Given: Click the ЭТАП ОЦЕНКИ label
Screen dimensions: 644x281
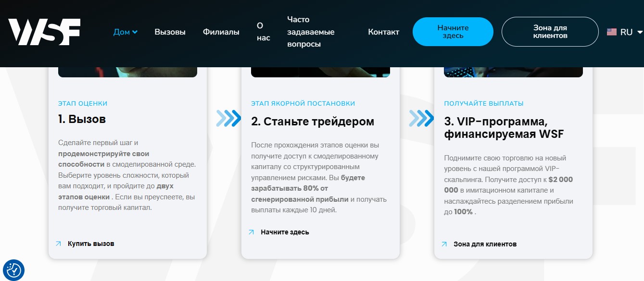Looking at the screenshot, I should (83, 103).
